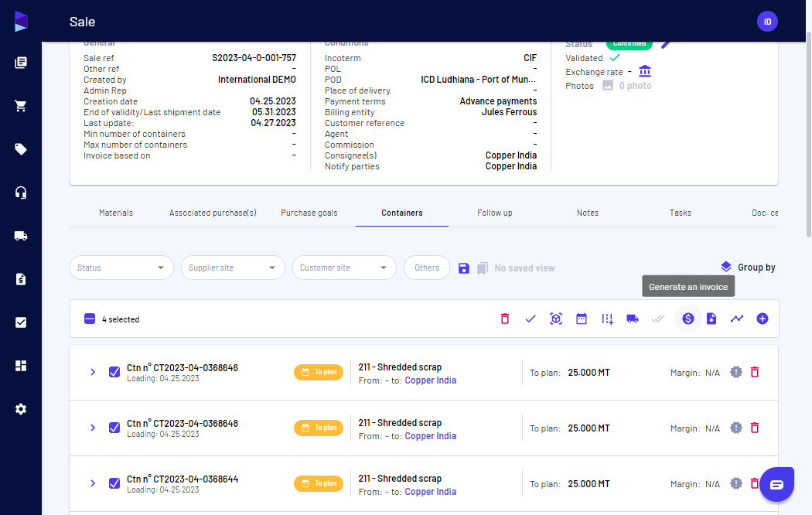Uncheck container CT2023-04-0368646

114,372
